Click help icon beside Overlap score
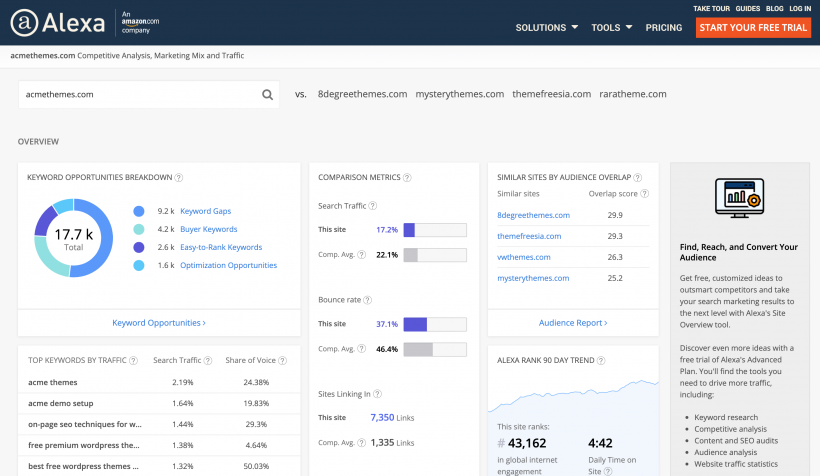Viewport: 820px width, 476px height. click(x=645, y=194)
